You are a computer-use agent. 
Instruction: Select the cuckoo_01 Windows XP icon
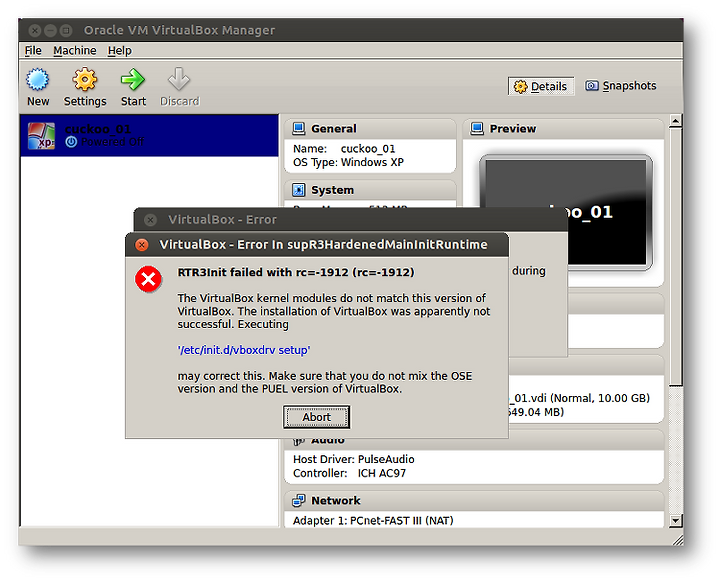pyautogui.click(x=41, y=136)
